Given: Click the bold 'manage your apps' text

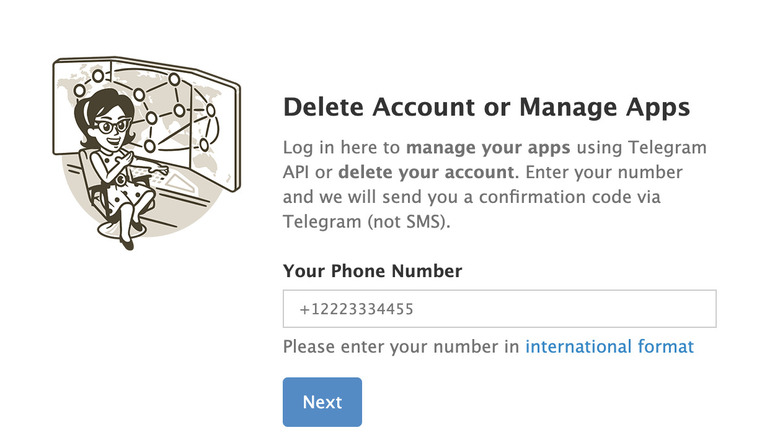Looking at the screenshot, I should pos(488,148).
